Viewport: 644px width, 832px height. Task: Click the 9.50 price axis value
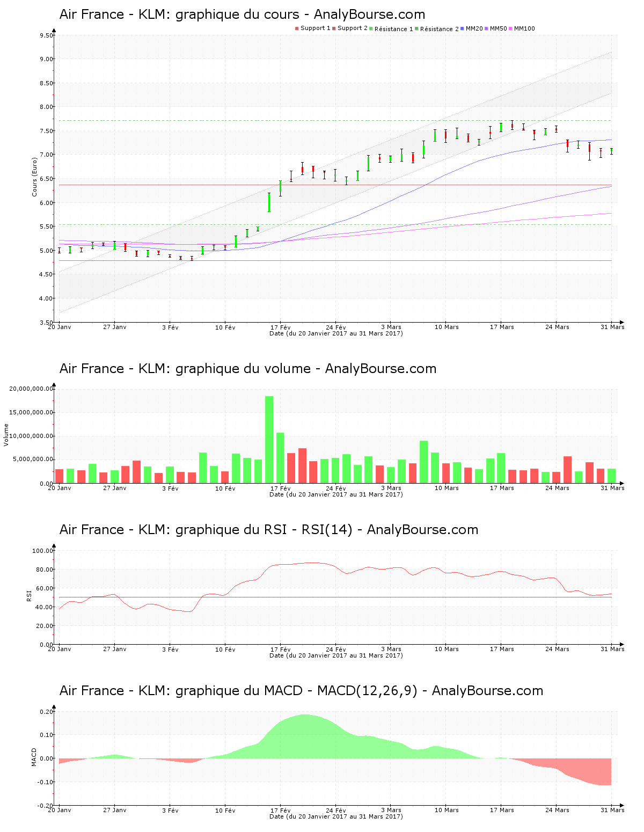tap(47, 35)
